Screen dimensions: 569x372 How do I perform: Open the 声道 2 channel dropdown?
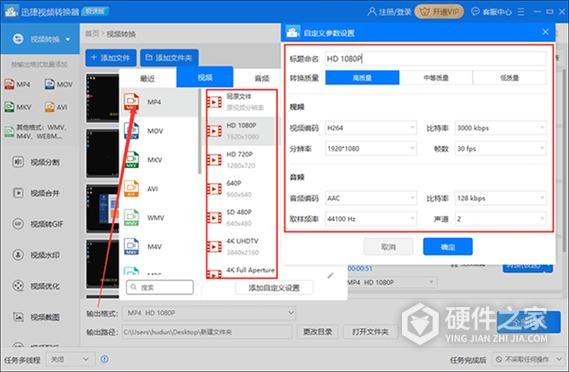point(500,219)
